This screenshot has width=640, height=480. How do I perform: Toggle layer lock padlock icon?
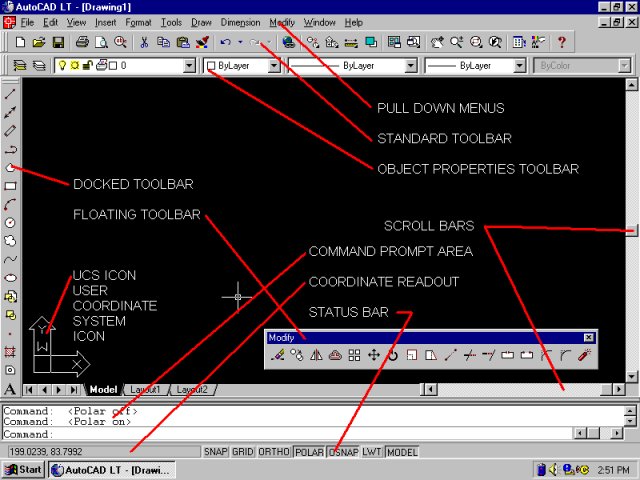tap(87, 65)
